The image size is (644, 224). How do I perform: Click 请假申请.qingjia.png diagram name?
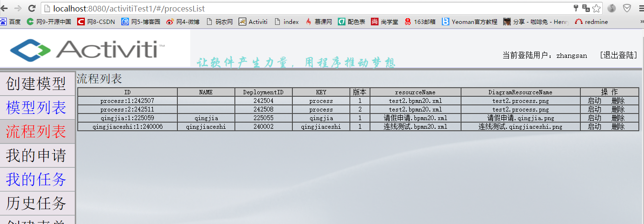(x=521, y=118)
